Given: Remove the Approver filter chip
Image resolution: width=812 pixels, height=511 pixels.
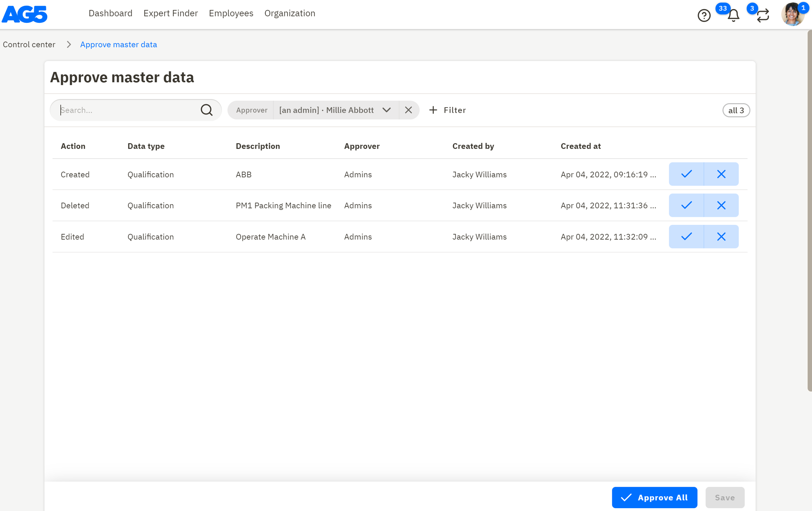Looking at the screenshot, I should pos(408,110).
